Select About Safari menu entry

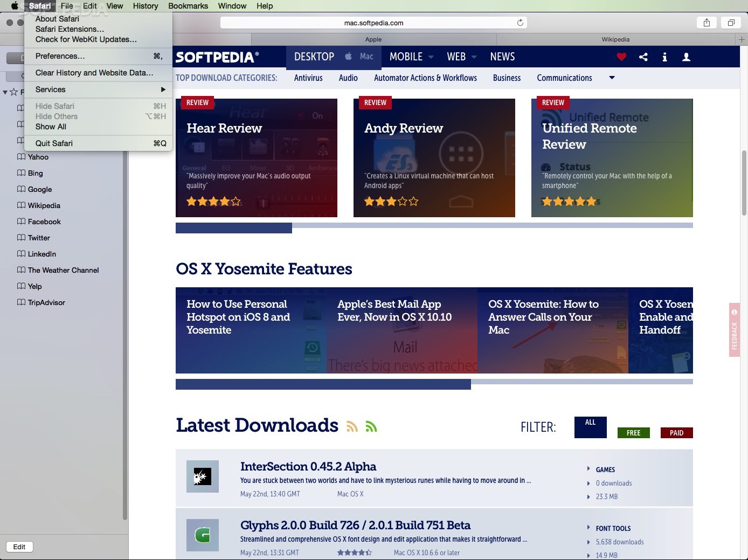(98, 19)
